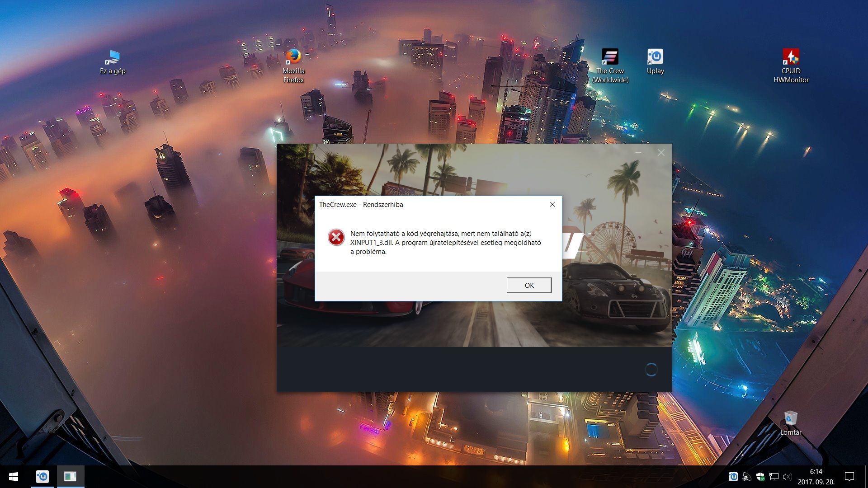Switch to Uplay on the taskbar
Image resolution: width=868 pixels, height=488 pixels.
click(42, 477)
